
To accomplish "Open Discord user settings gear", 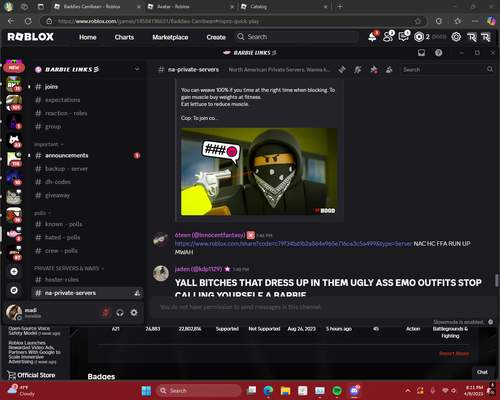I will (134, 312).
